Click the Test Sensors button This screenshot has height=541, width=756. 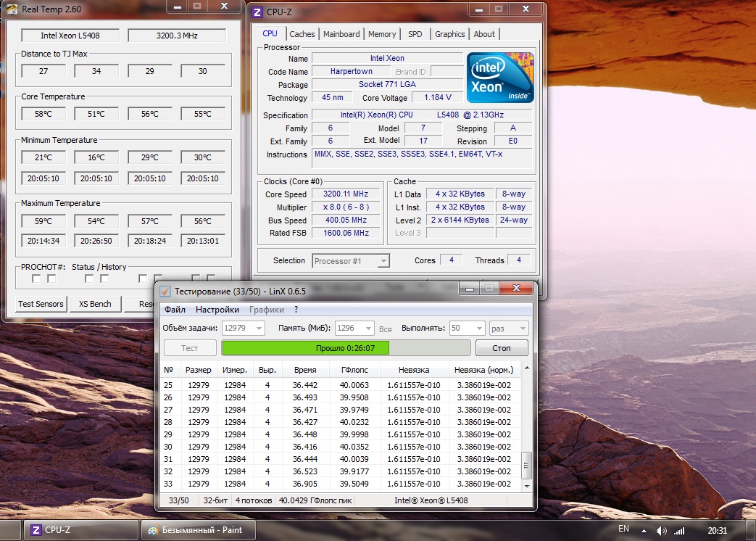[x=41, y=304]
